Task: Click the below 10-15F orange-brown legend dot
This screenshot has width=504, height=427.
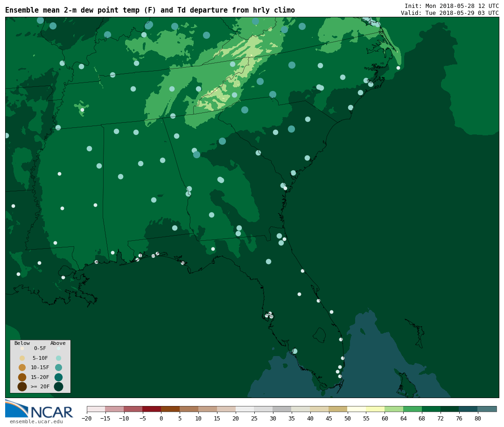Action: tap(22, 368)
